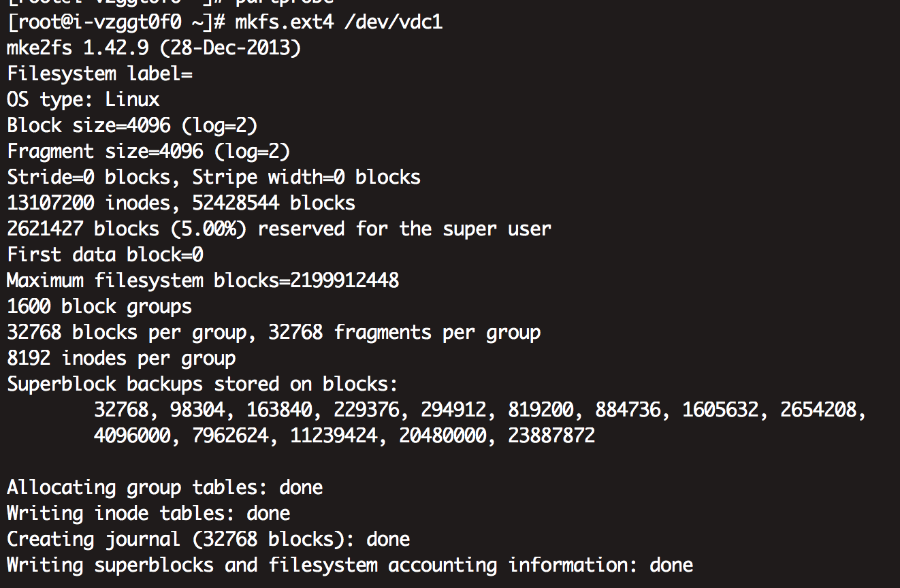This screenshot has height=588, width=900.
Task: Click the Allocating group tables: done line
Action: coord(165,487)
